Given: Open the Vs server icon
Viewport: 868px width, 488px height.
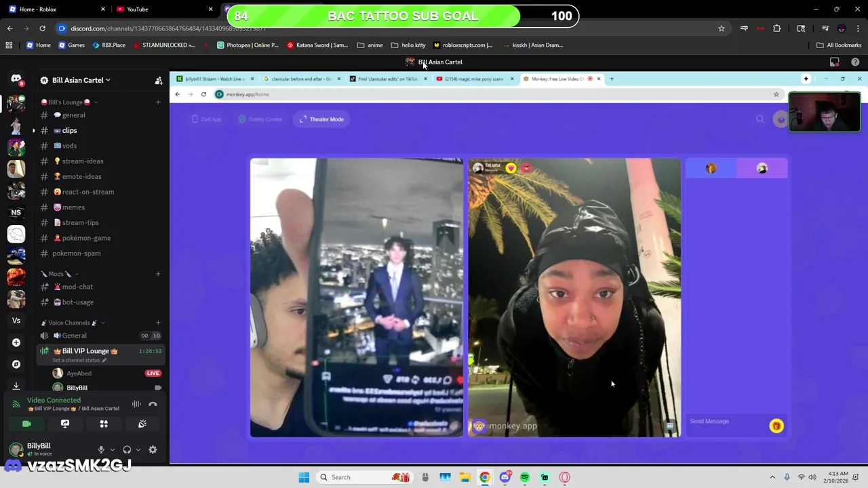Looking at the screenshot, I should point(16,321).
